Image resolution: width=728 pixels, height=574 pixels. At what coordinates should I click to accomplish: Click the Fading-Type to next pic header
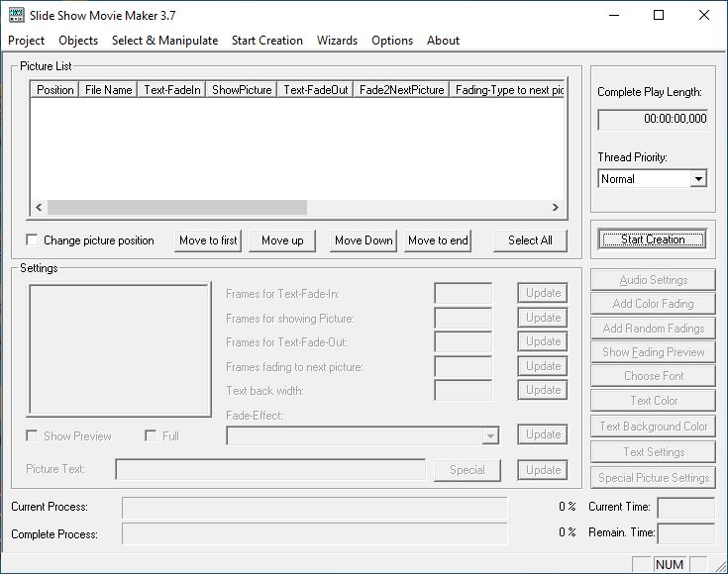pos(506,89)
